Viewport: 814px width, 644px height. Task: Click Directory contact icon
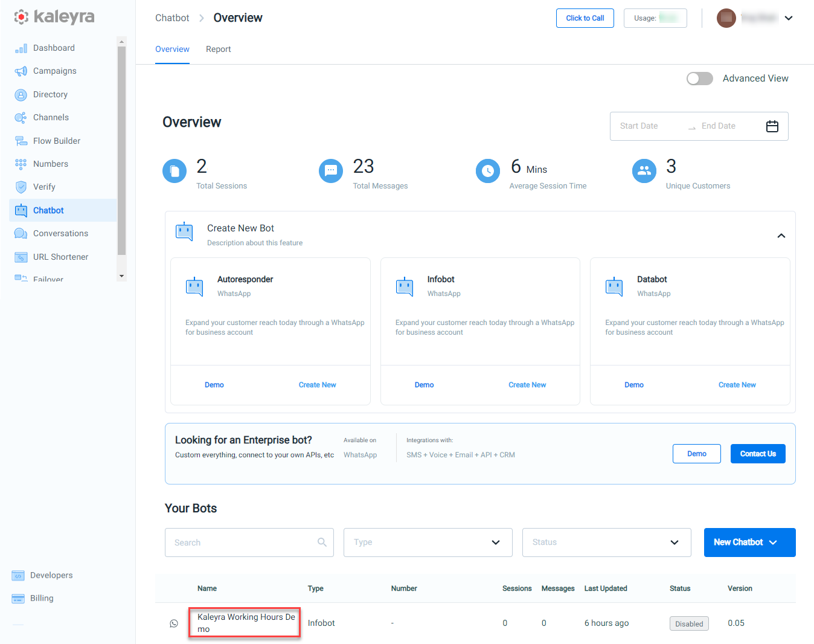pos(21,95)
